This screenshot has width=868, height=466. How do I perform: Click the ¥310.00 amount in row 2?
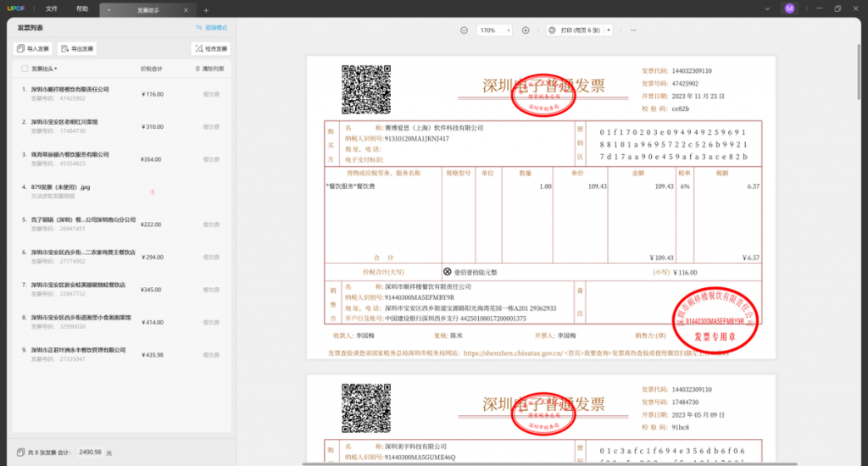click(x=153, y=127)
